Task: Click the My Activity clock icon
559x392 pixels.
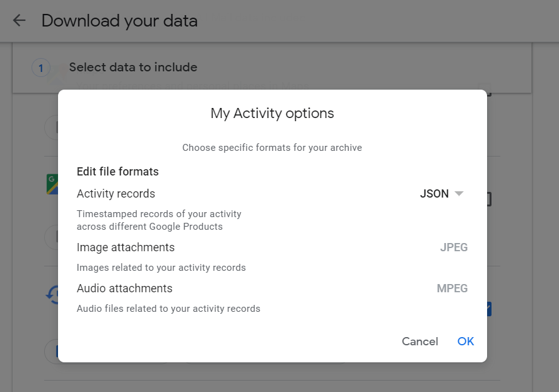Action: point(52,295)
